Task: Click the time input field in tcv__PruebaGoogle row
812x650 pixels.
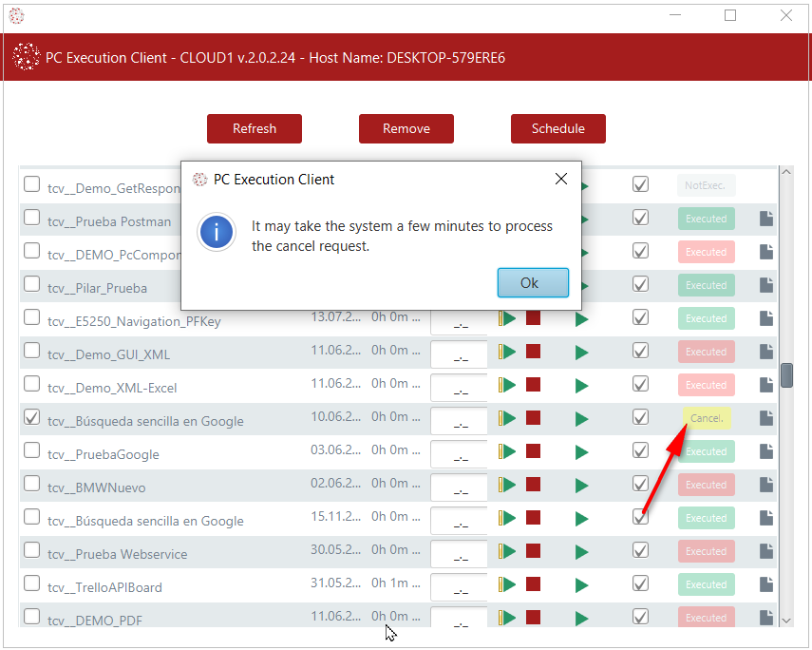Action: click(460, 455)
